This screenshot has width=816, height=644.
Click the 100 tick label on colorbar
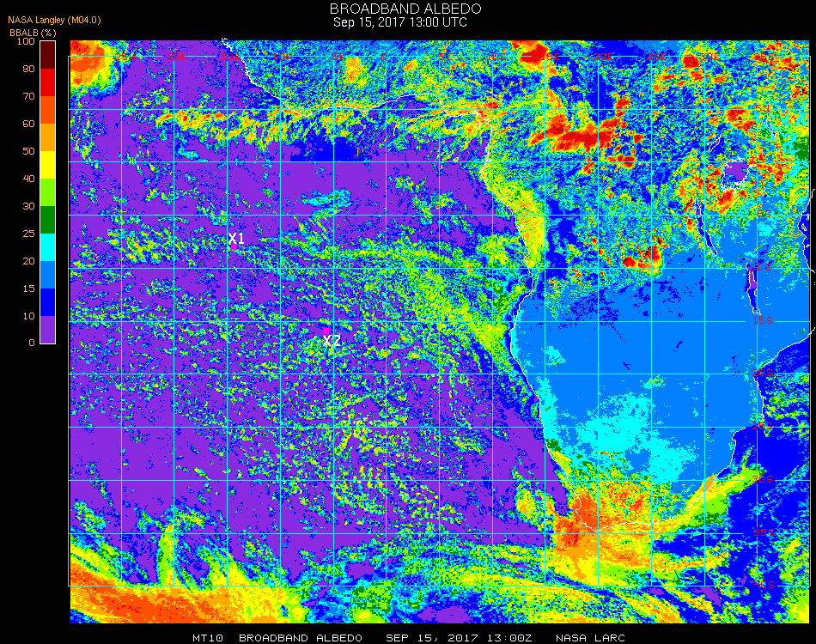(x=26, y=41)
